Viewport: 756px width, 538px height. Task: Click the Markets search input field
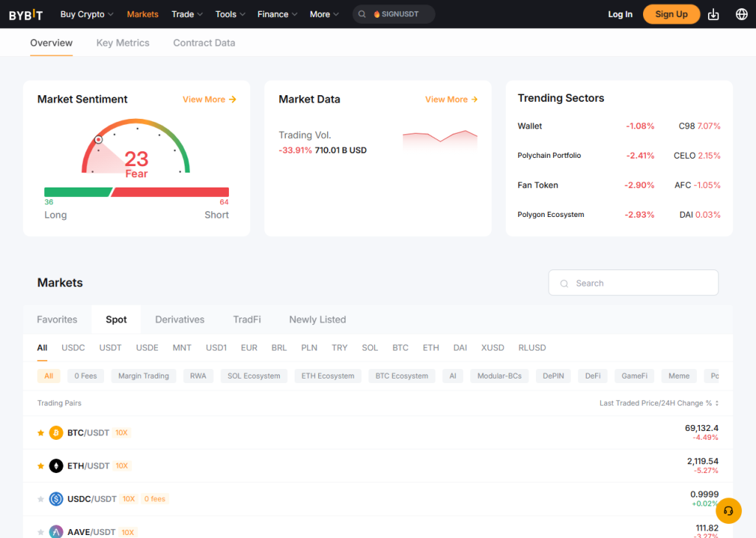coord(633,283)
